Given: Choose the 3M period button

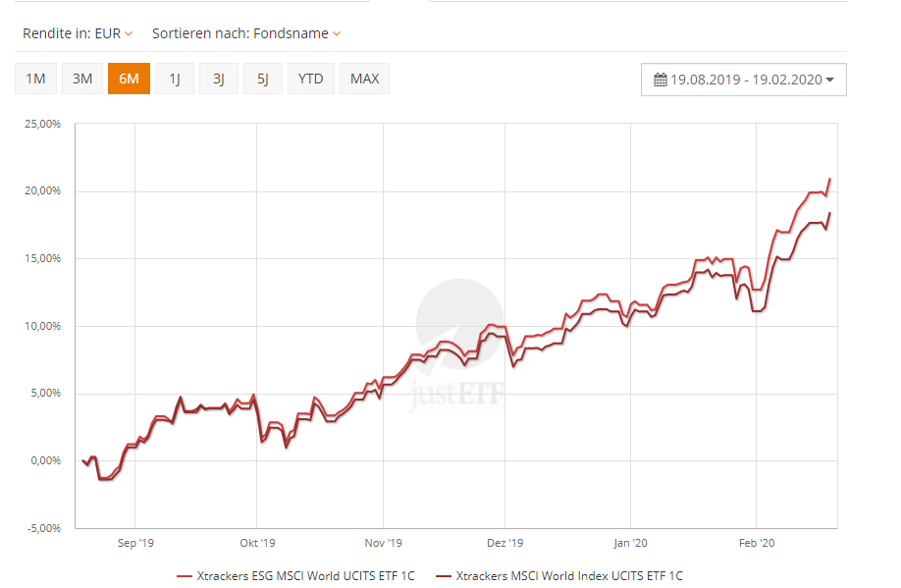Looking at the screenshot, I should pos(82,79).
